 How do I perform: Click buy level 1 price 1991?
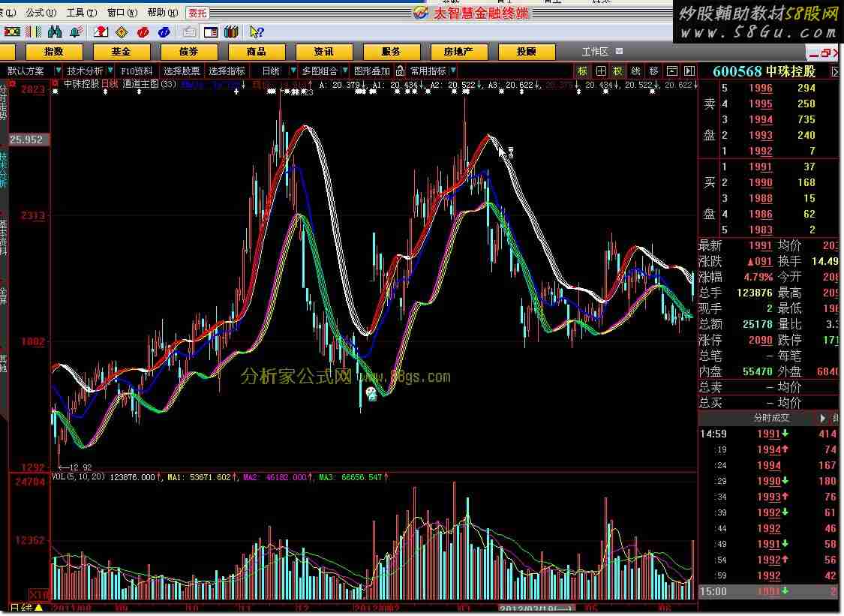pos(761,167)
